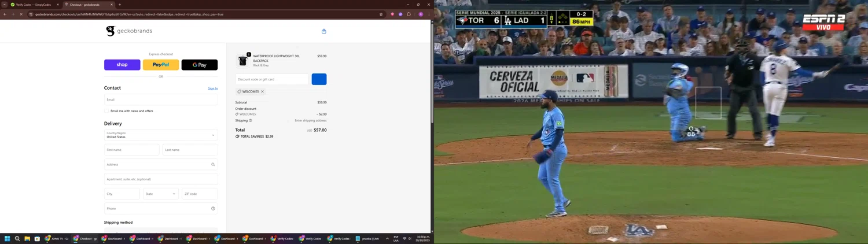Open the tab search dropdown in Chrome
The image size is (868, 244).
point(5,5)
